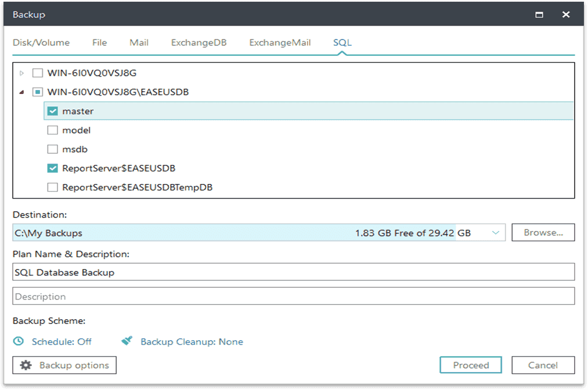This screenshot has height=390, width=588.
Task: Select the SQL tab
Action: [x=342, y=43]
